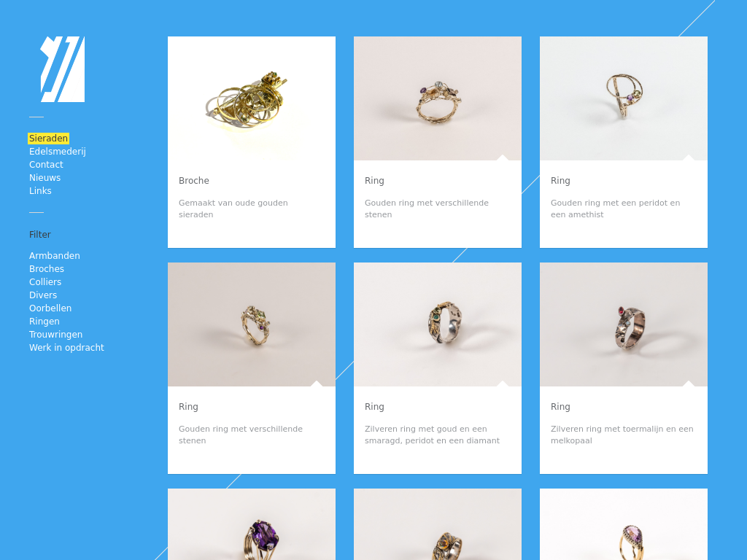Filter jewelry by Ringen

[44, 322]
